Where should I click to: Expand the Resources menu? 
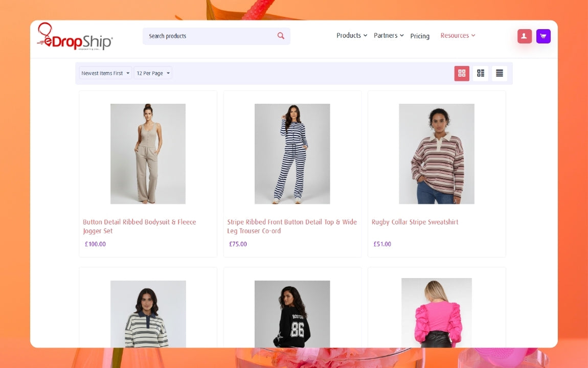[458, 36]
